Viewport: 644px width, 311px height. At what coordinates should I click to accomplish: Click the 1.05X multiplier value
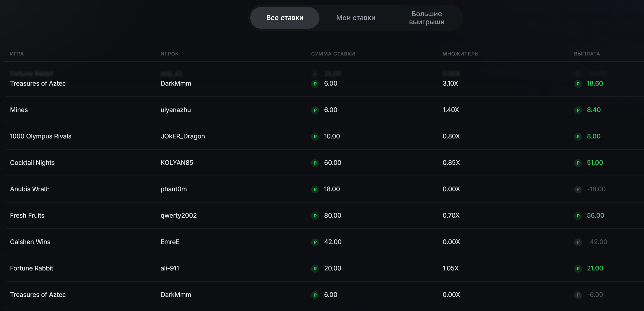point(451,268)
